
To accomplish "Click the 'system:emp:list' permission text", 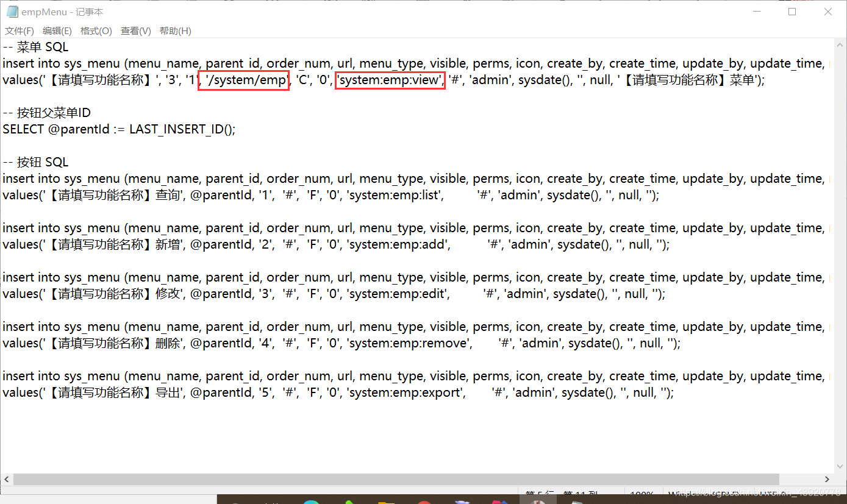I will click(x=395, y=195).
